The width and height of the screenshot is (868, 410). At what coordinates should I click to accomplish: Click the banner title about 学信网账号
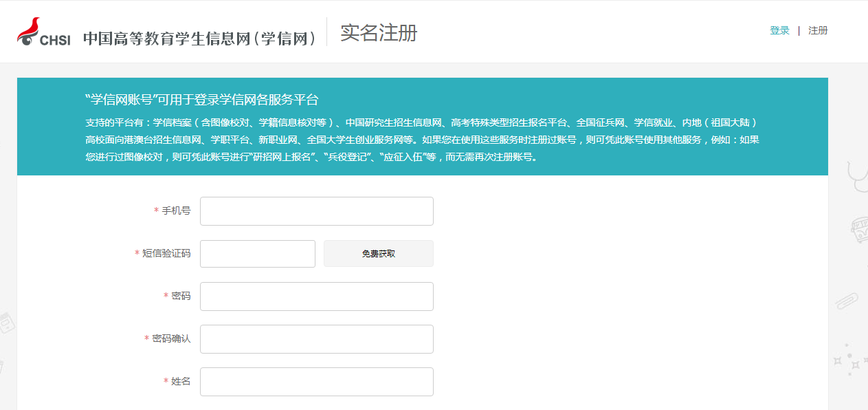point(202,100)
